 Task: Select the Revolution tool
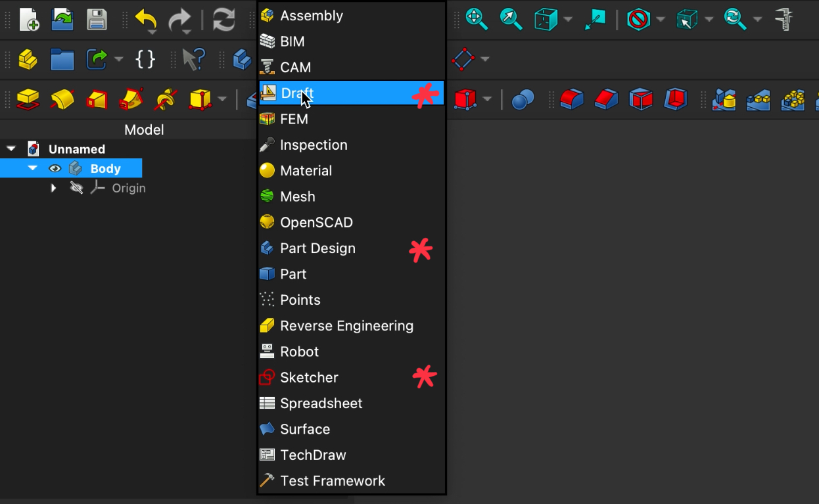click(62, 99)
